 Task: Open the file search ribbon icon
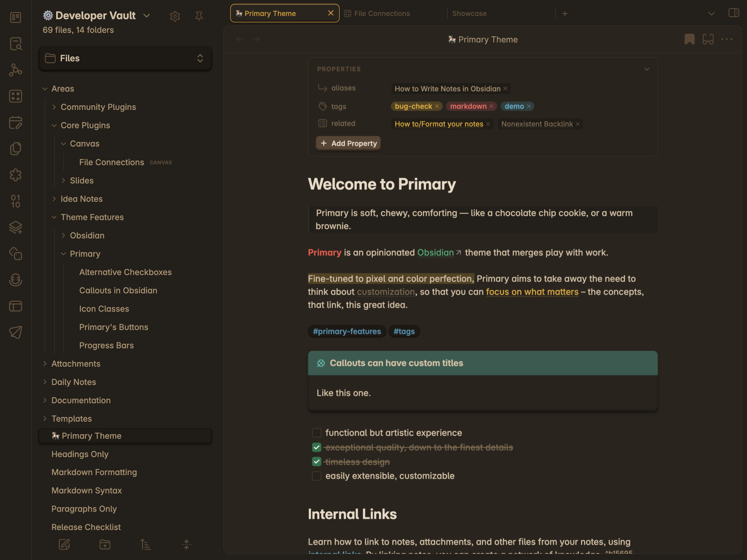pyautogui.click(x=15, y=44)
